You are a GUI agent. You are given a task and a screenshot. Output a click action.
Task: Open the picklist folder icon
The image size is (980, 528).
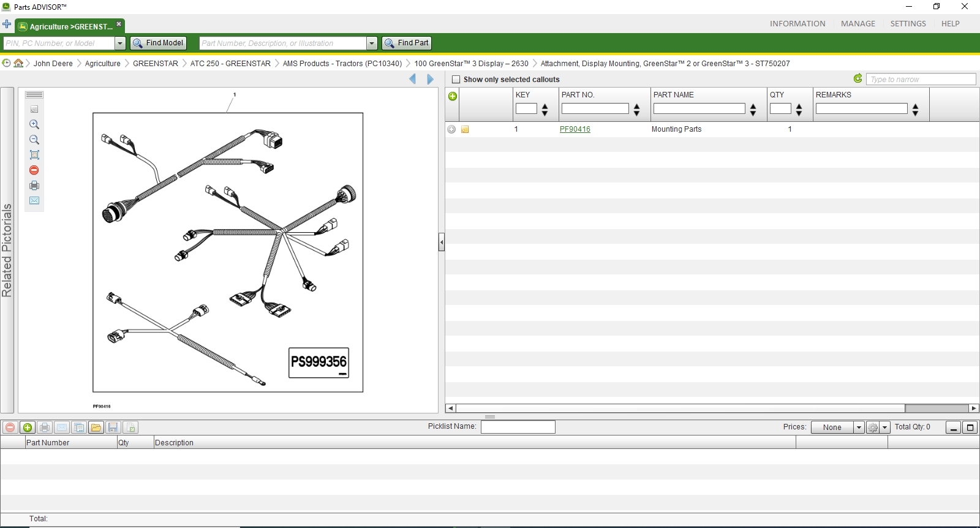[x=96, y=428]
